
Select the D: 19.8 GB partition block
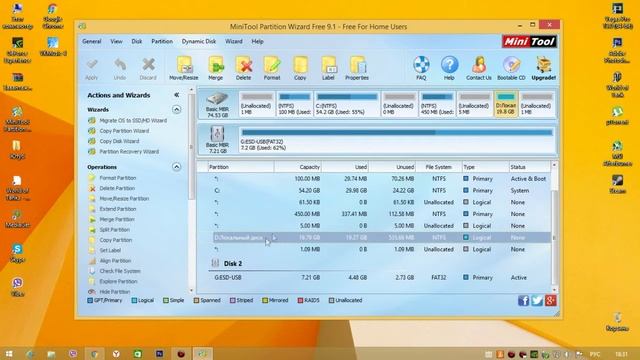(x=506, y=104)
